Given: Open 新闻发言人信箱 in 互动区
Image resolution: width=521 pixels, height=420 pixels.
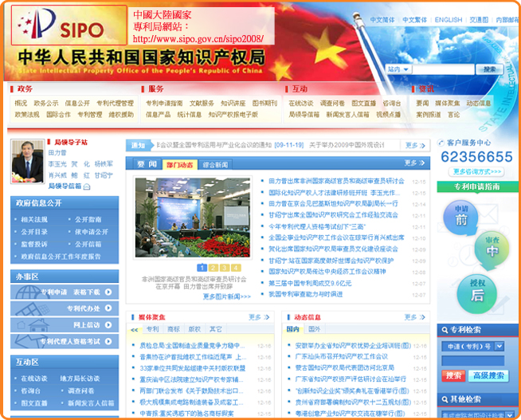Looking at the screenshot, I should pos(91,403).
